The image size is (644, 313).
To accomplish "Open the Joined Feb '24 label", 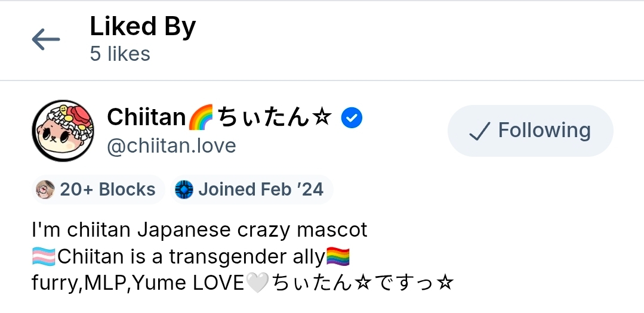I will click(261, 190).
